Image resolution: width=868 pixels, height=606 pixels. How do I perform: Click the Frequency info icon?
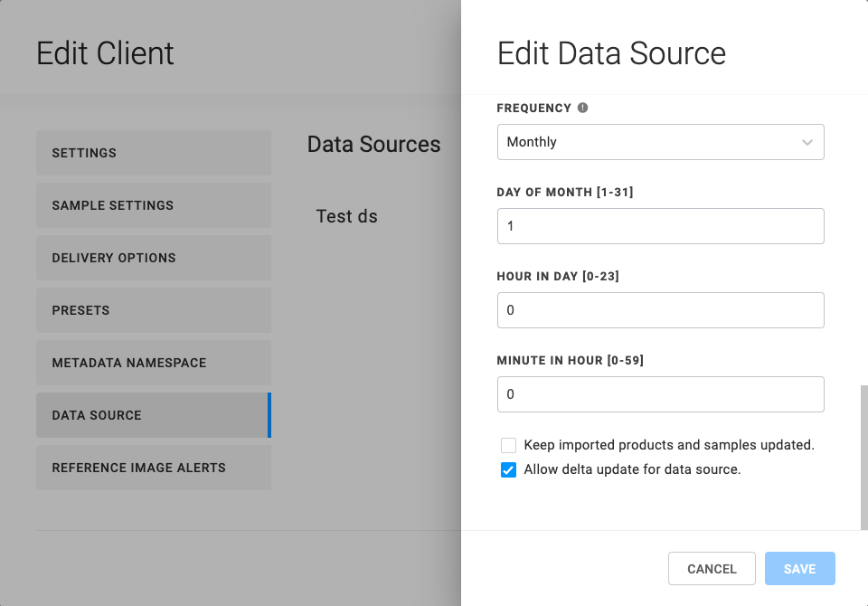coord(582,108)
